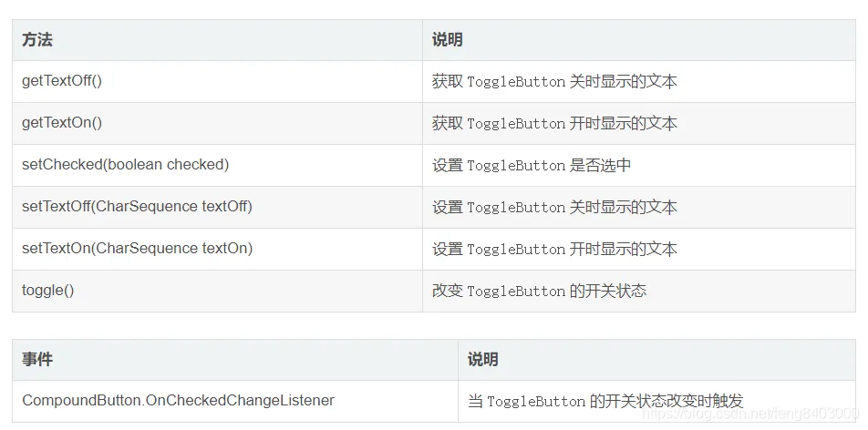Click the getTextOff() method cell

click(x=62, y=81)
